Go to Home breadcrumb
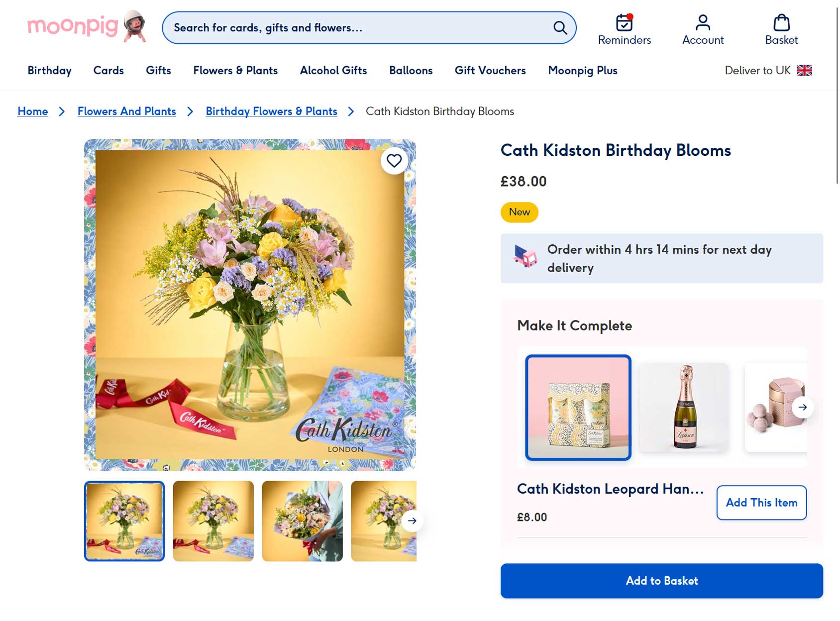The image size is (840, 621). (33, 111)
